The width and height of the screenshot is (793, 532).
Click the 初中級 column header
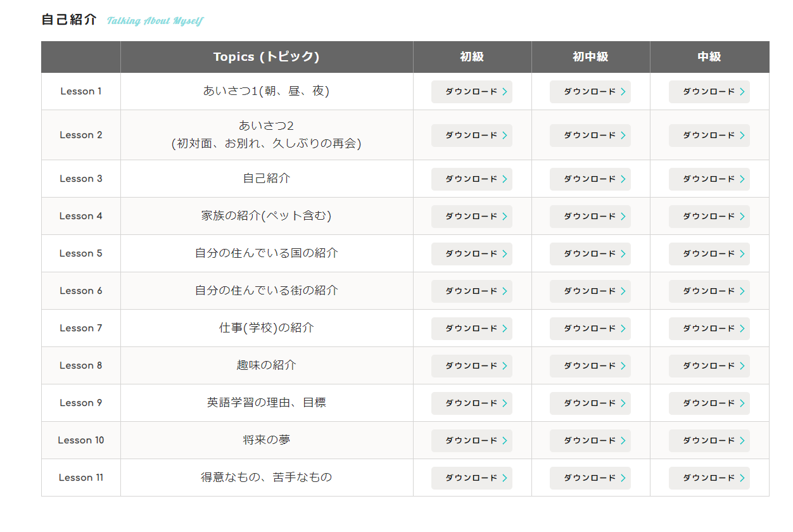coord(590,57)
